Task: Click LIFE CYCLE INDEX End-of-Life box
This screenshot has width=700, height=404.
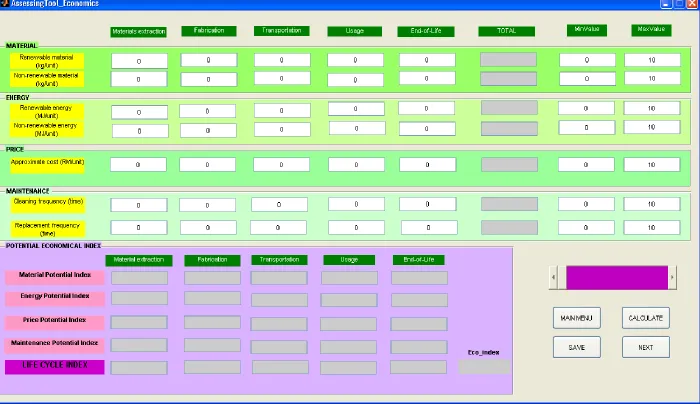Action: tap(418, 367)
